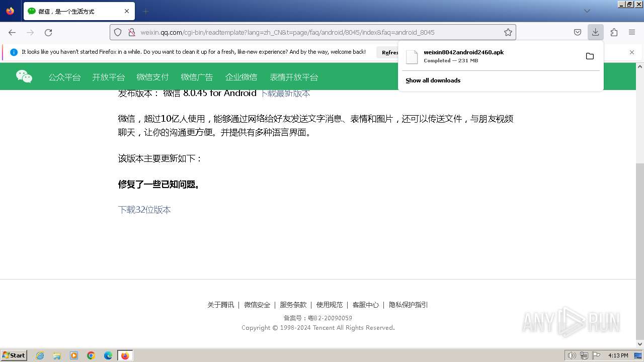This screenshot has height=362, width=644.
Task: Open 客服中心 footer link
Action: (x=366, y=305)
